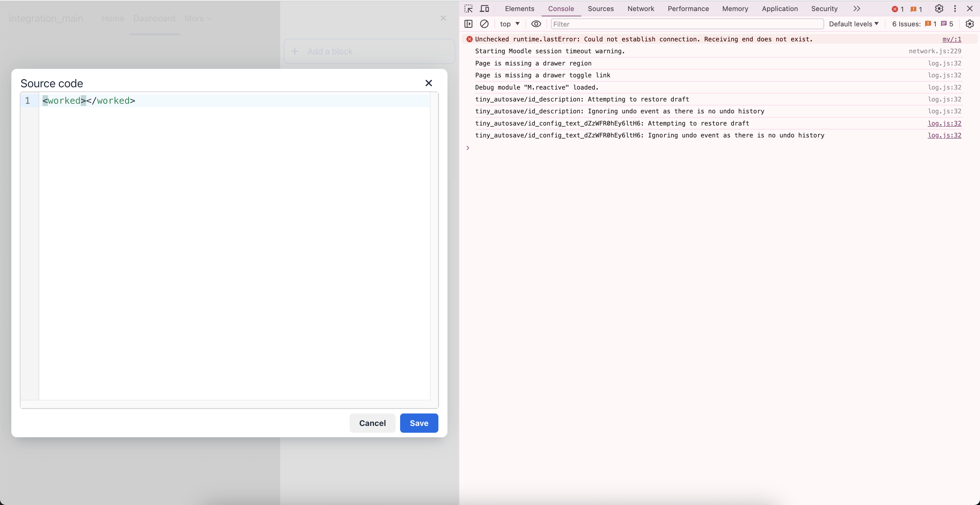
Task: Open log.js:32 link for drawer region message
Action: (x=944, y=63)
